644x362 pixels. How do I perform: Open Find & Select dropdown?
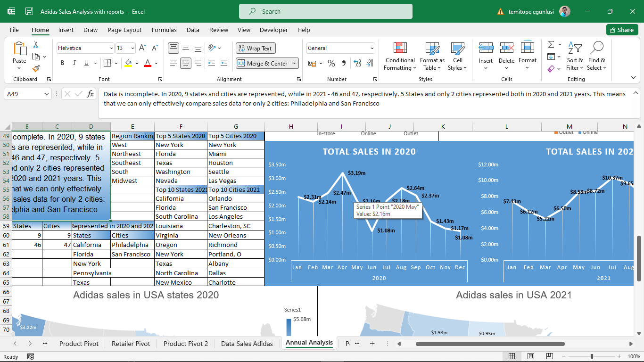pos(596,57)
